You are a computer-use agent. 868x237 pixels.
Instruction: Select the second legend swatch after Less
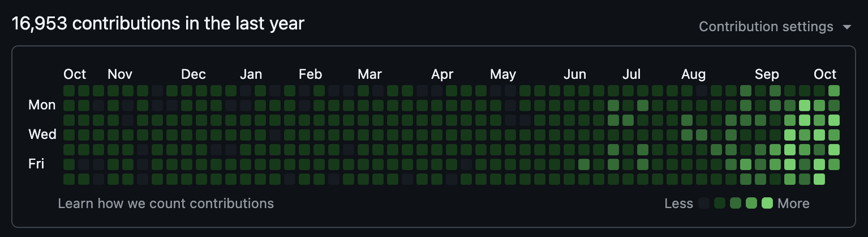click(720, 204)
